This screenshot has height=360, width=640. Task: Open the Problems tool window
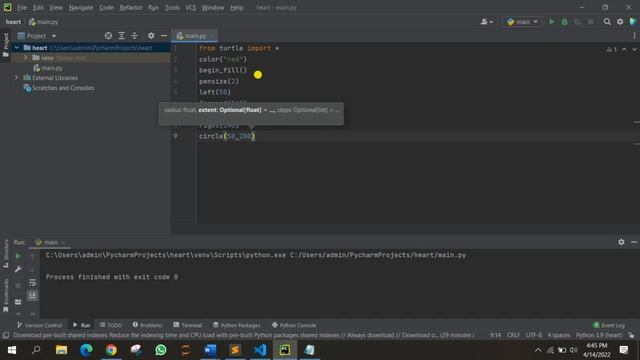tap(147, 325)
